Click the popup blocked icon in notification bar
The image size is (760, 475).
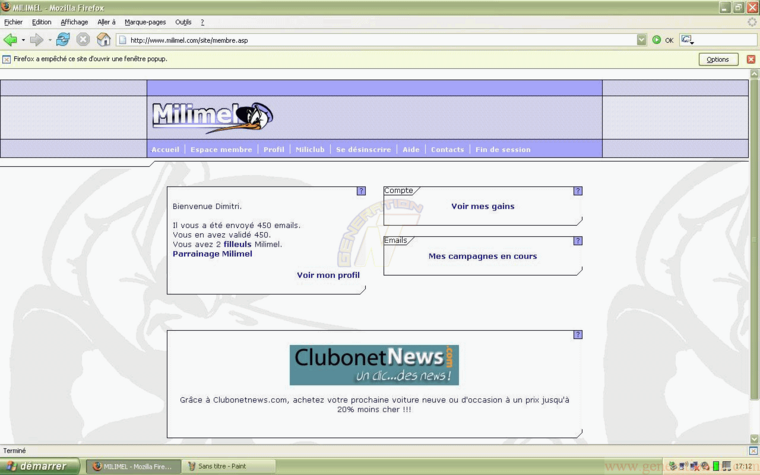tap(6, 60)
